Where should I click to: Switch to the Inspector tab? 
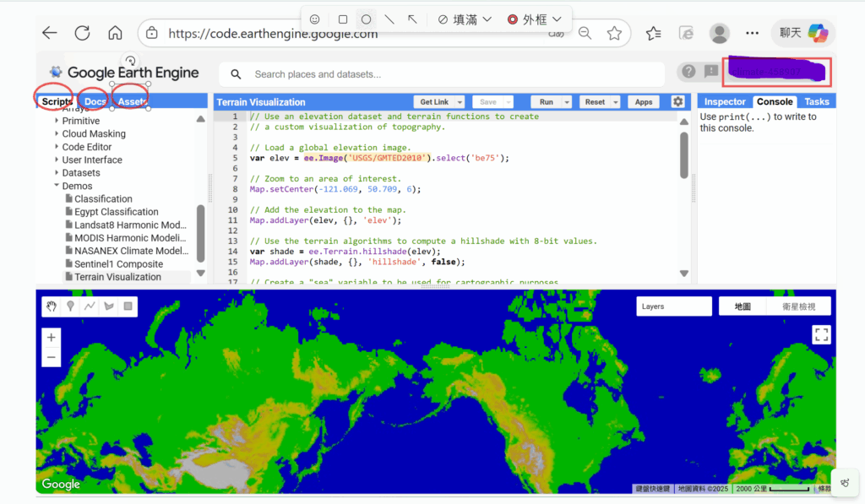point(725,101)
